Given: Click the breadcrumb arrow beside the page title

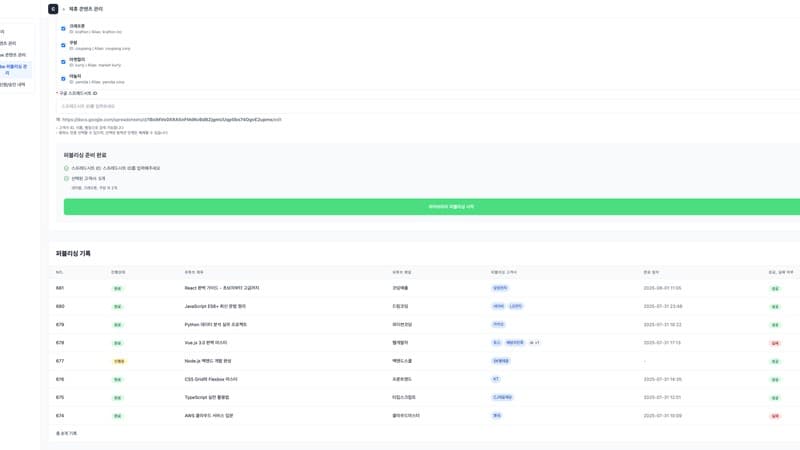Looking at the screenshot, I should pos(63,9).
